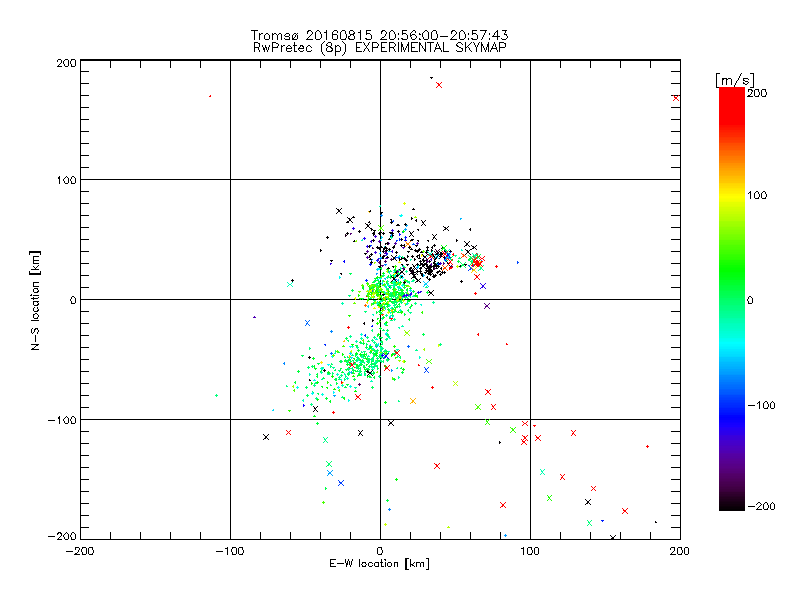Click the "200" tick label on E-W axis
The height and width of the screenshot is (600, 800).
680,552
